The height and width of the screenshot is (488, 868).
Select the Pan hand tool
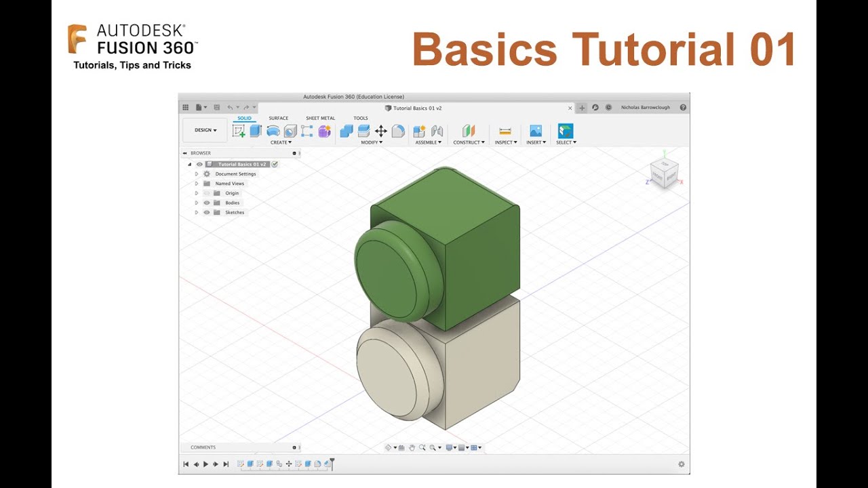point(412,447)
